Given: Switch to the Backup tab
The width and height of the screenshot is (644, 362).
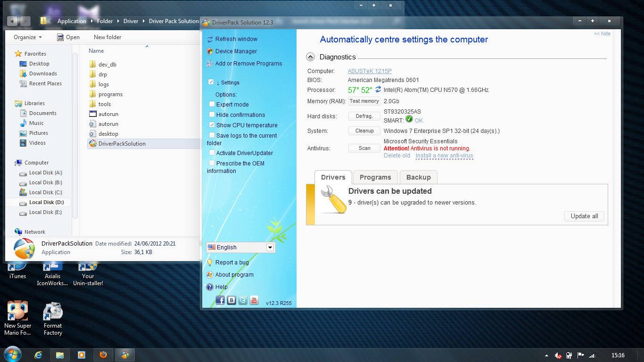Looking at the screenshot, I should click(x=419, y=177).
